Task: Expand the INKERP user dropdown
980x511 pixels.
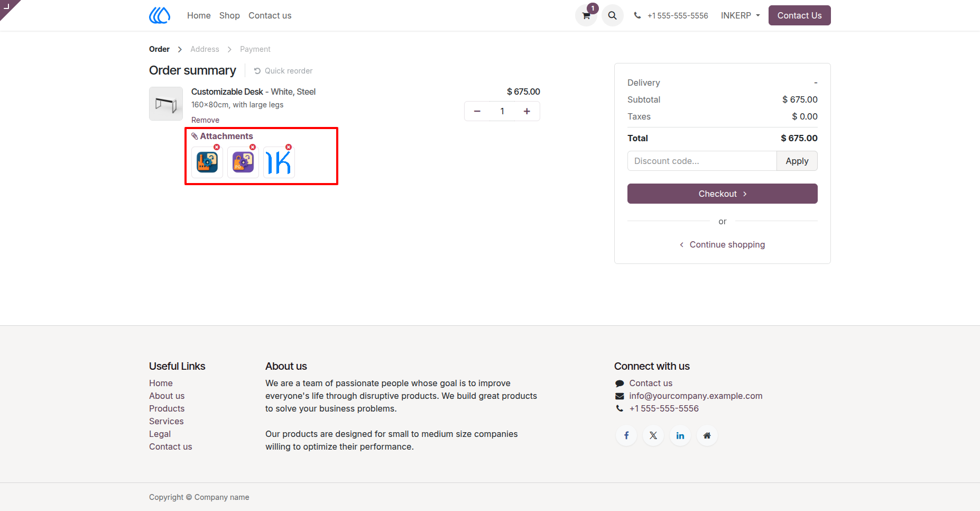Action: pyautogui.click(x=740, y=15)
